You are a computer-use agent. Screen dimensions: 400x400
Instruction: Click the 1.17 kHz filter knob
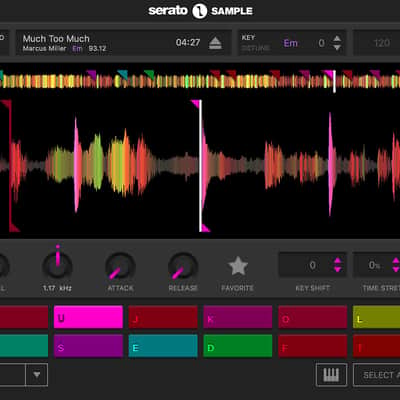(57, 266)
